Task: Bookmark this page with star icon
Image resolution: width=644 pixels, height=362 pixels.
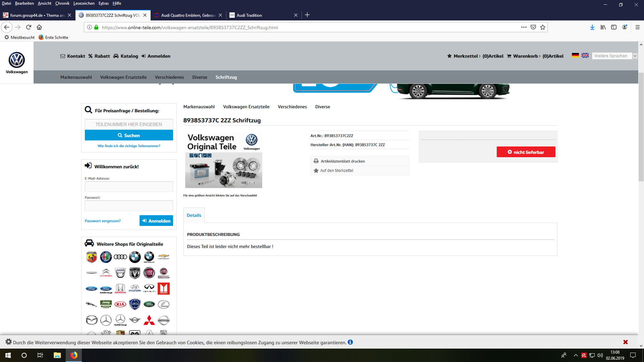Action: click(543, 27)
